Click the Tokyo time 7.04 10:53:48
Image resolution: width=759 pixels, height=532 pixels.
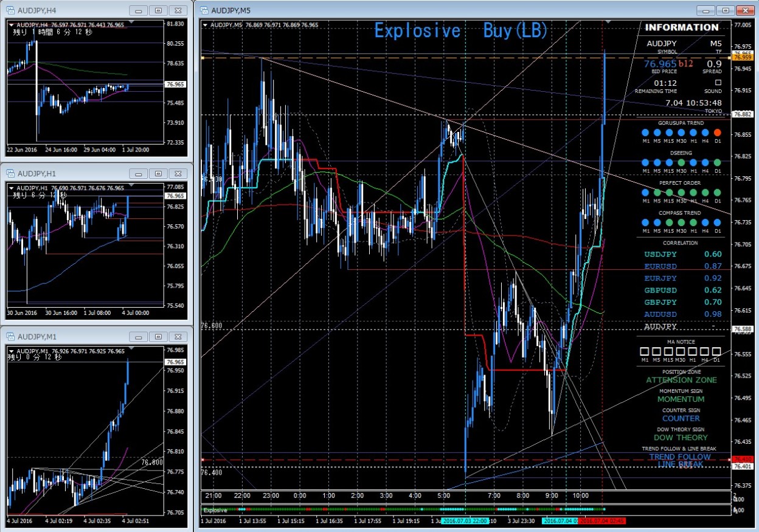click(x=693, y=103)
